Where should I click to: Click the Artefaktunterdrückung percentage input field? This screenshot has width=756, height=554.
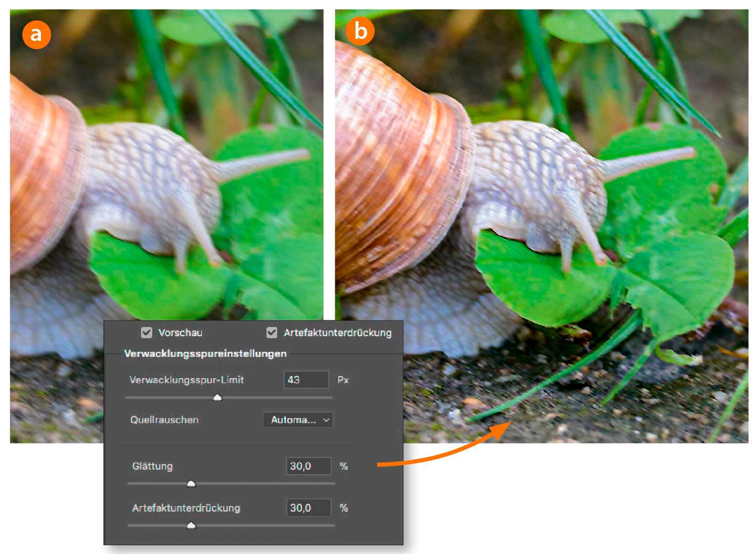(x=308, y=507)
